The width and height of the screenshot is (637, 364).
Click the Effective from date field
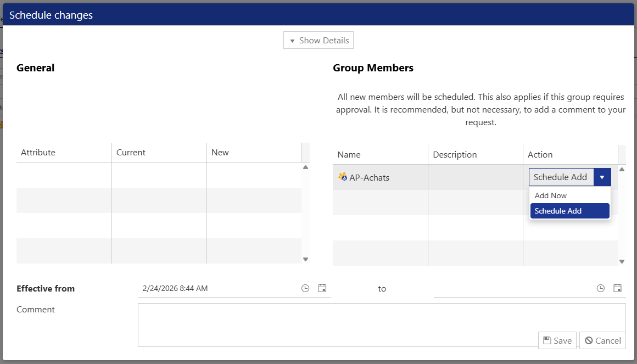(217, 288)
